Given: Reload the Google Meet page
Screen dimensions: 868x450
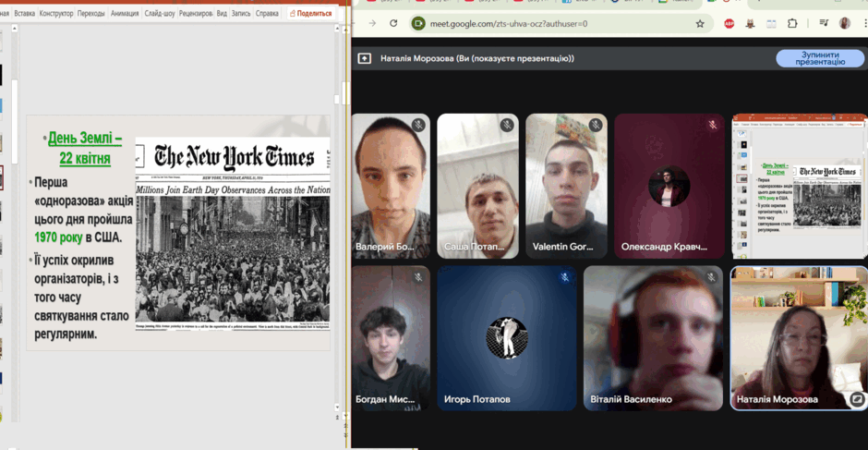Looking at the screenshot, I should (393, 23).
